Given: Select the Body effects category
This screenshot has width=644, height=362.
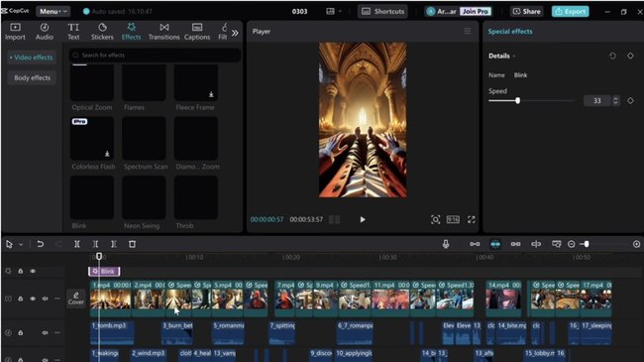Looking at the screenshot, I should 32,77.
